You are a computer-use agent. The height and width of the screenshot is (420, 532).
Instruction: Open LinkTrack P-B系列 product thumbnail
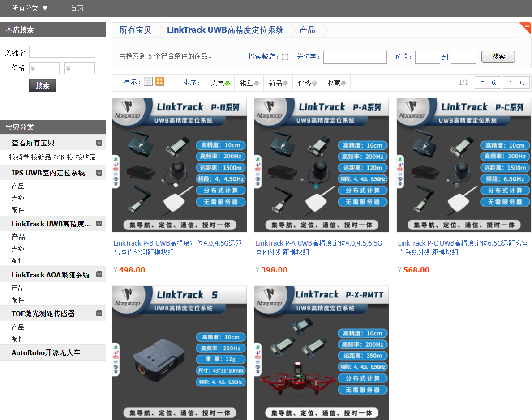coord(180,165)
